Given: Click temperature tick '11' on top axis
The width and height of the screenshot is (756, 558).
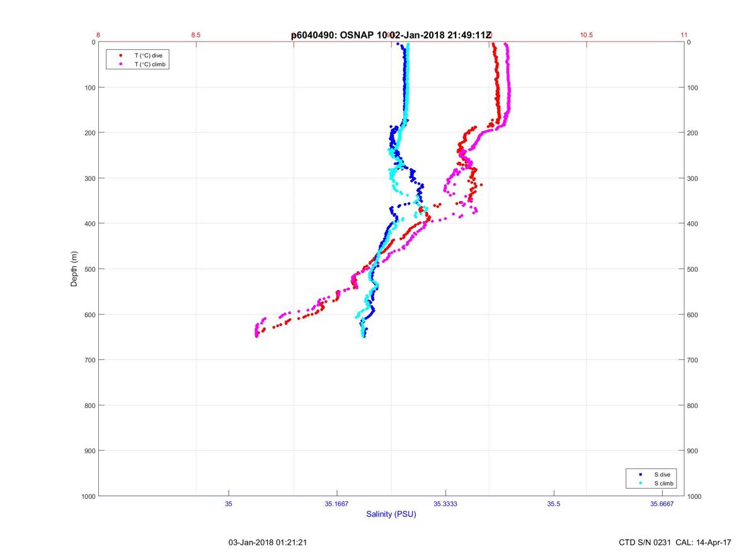Looking at the screenshot, I should [x=684, y=35].
